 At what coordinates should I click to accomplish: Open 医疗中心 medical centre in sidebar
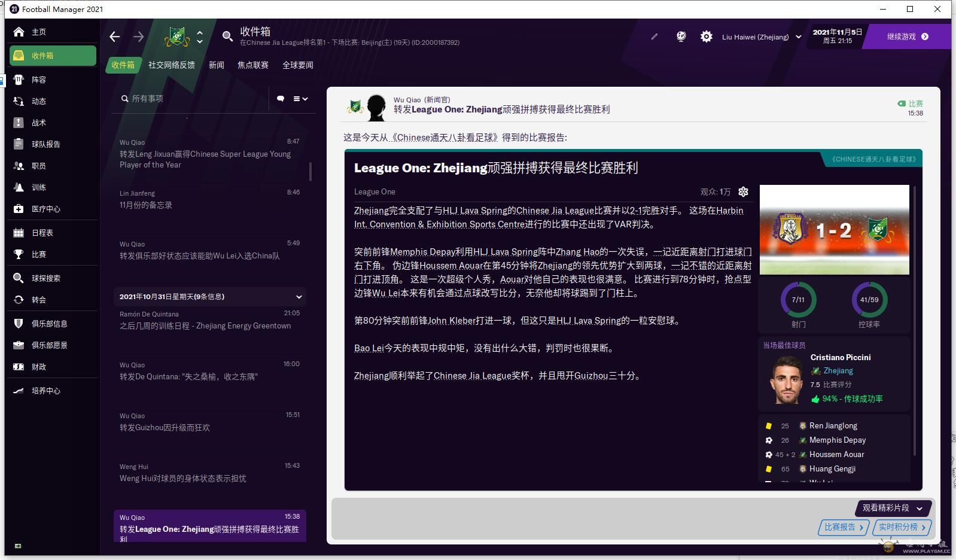[46, 209]
